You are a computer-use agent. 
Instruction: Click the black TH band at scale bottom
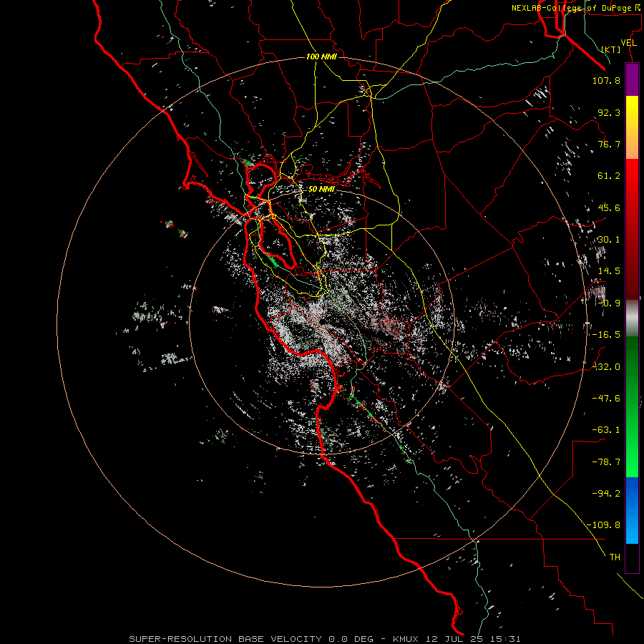tap(632, 558)
